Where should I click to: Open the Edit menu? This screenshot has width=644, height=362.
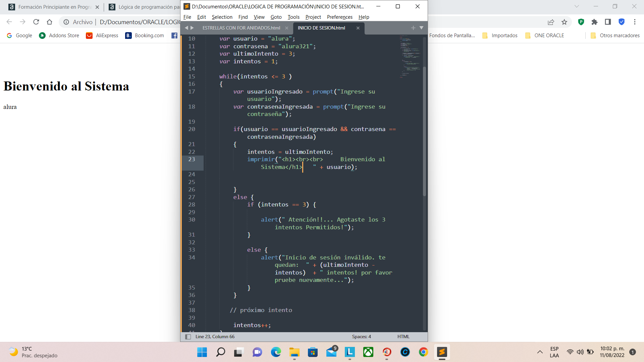click(x=202, y=17)
